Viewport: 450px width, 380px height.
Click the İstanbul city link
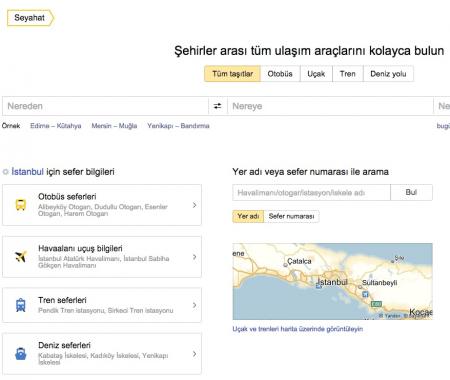[x=27, y=172]
